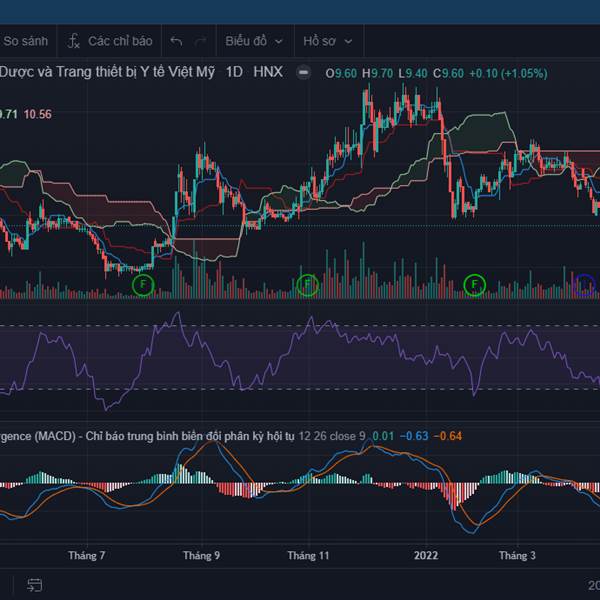
Task: Click the orange MACD signal value -0.64
Action: 449,436
